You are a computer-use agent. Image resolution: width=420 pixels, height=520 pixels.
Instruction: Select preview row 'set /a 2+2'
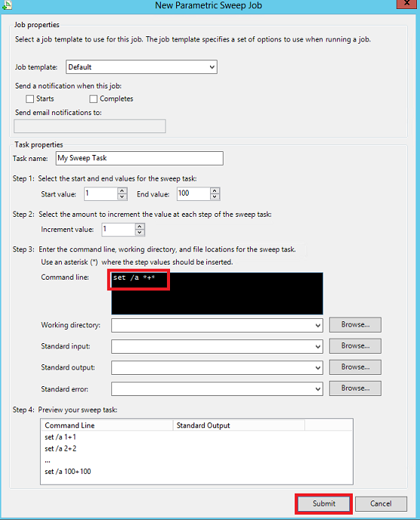click(x=60, y=449)
